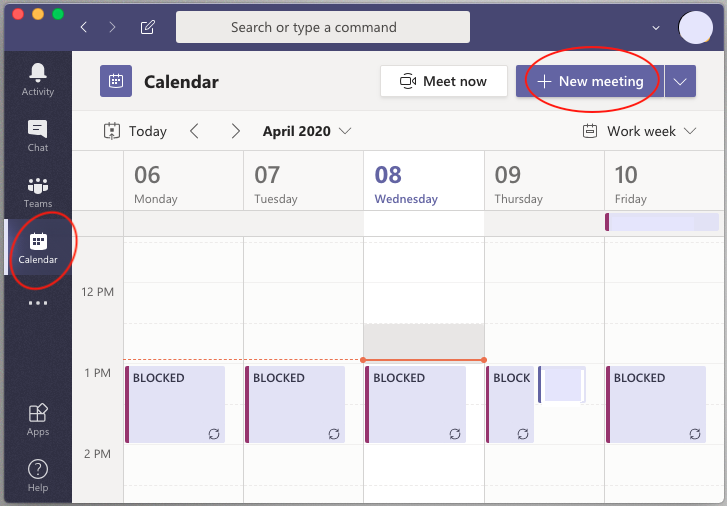The height and width of the screenshot is (506, 727).
Task: Click the recurrence icon on Thursday's event
Action: point(523,434)
